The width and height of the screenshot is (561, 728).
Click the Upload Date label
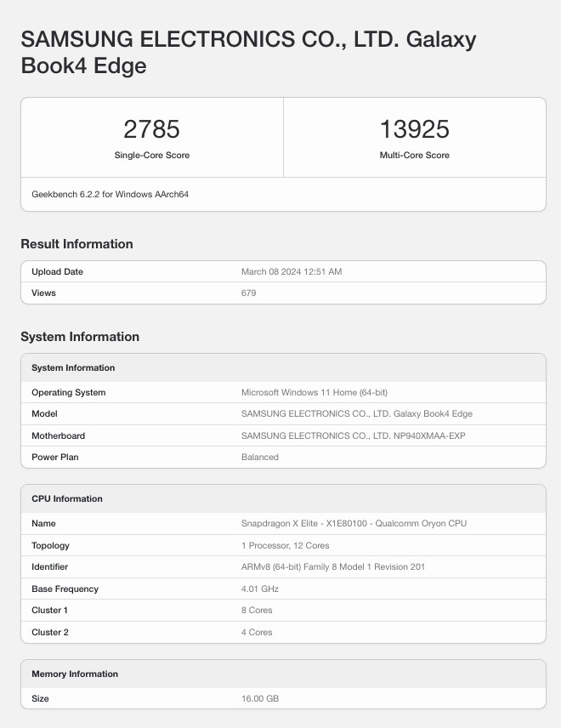pos(57,271)
